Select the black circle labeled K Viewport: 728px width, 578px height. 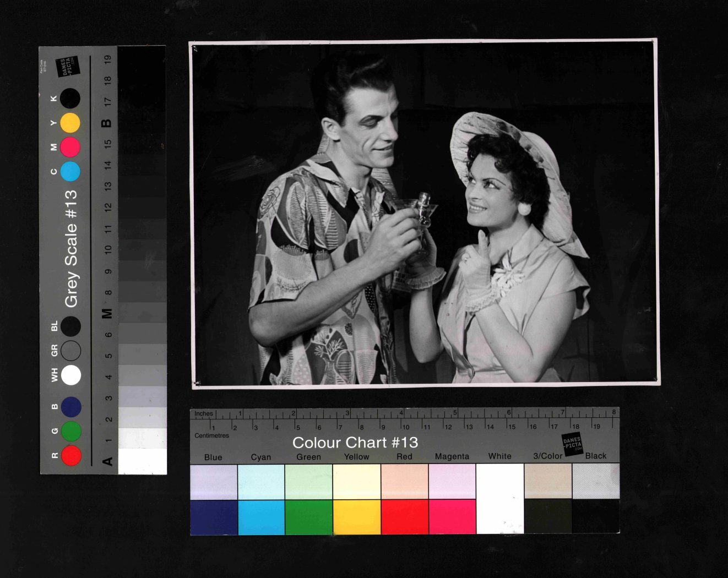point(70,99)
